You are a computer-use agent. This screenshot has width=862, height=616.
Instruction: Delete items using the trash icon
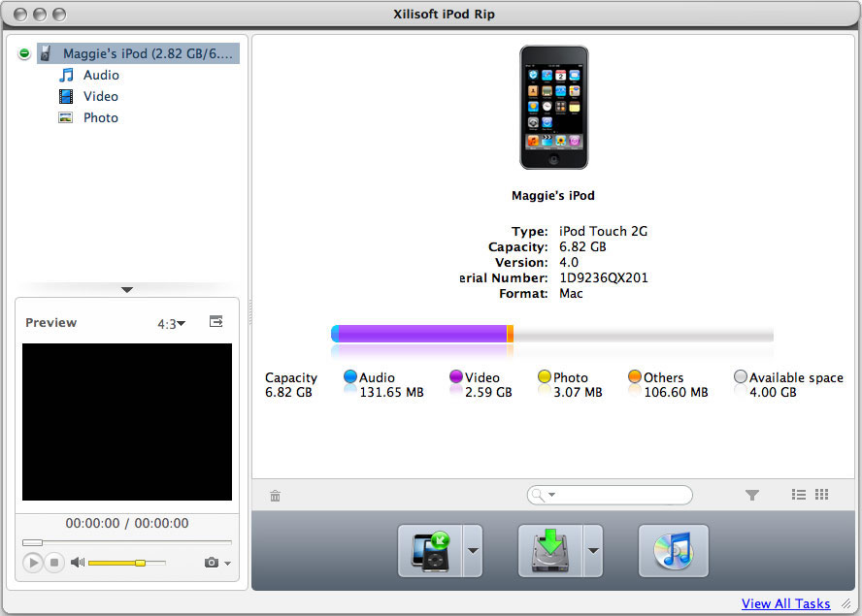pyautogui.click(x=275, y=495)
